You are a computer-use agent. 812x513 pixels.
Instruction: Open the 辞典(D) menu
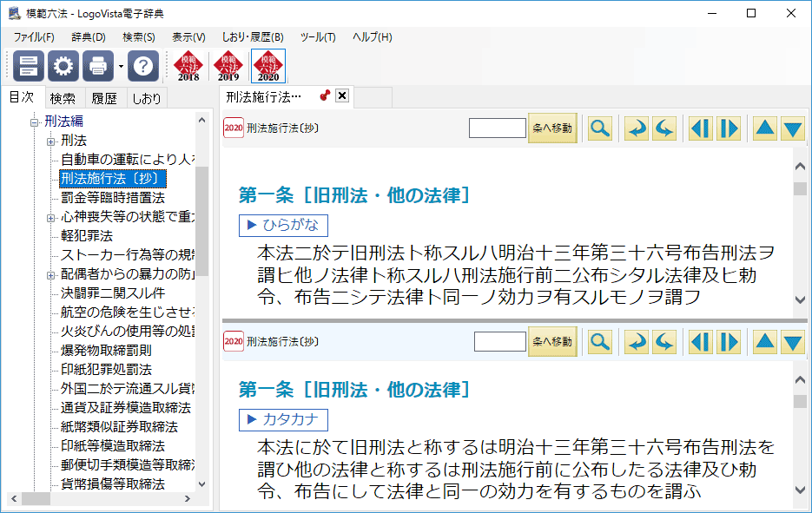tap(89, 37)
